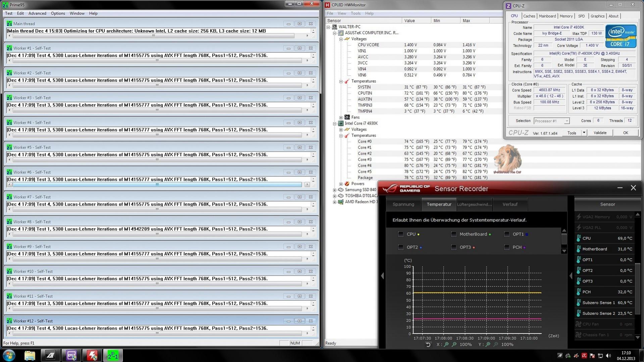Open the Options menu in Prime95
Screen dimensions: 644x362
58,13
